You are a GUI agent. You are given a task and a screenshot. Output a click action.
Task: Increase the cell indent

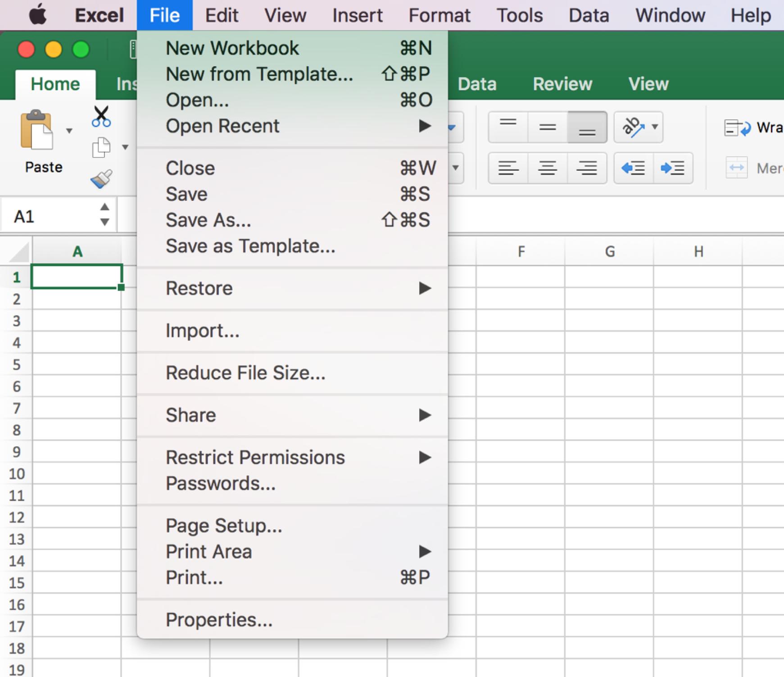click(x=673, y=168)
